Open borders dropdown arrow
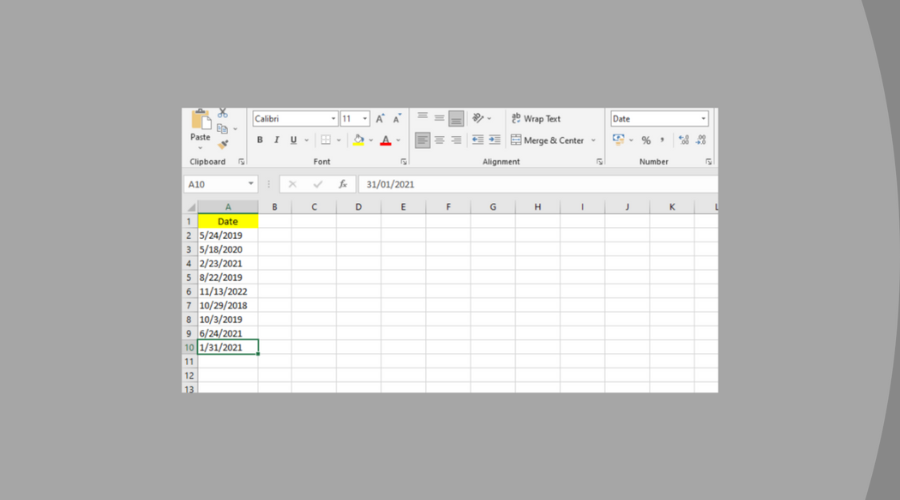Screen dimensions: 900x500 (x=339, y=141)
